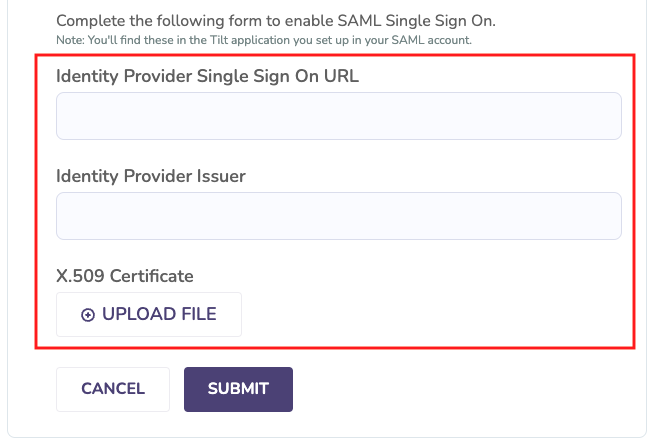Focus the Identity Provider Single Sign On URL field
The image size is (655, 439).
click(x=339, y=116)
